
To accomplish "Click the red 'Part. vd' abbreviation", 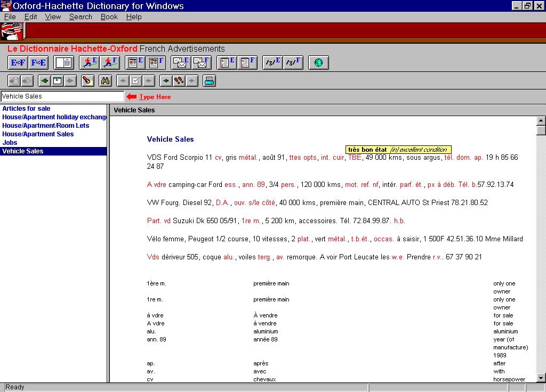I will pos(159,221).
